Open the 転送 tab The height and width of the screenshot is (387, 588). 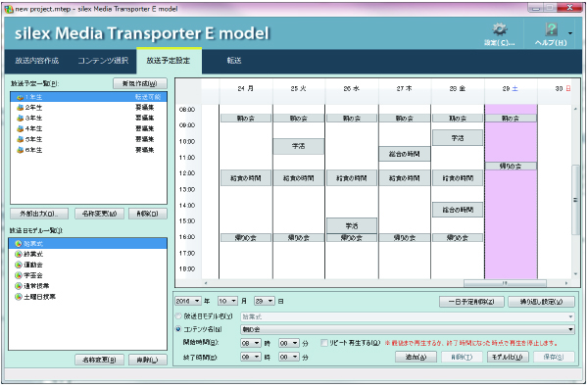coord(234,61)
